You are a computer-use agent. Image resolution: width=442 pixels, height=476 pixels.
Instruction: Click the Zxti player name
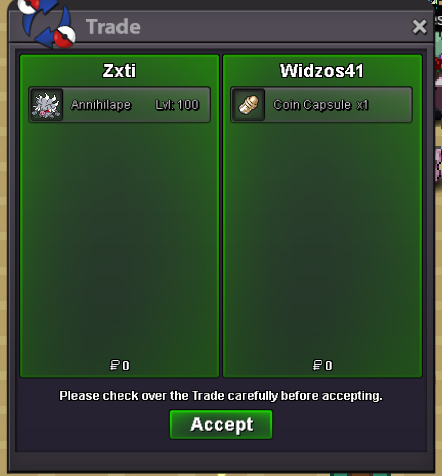pos(119,71)
